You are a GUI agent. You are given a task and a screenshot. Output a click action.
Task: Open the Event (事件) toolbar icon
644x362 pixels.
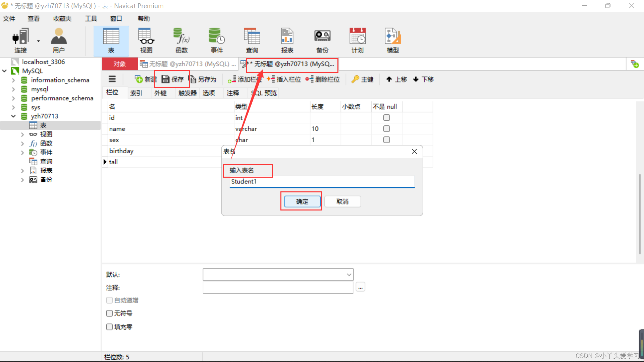(x=217, y=41)
